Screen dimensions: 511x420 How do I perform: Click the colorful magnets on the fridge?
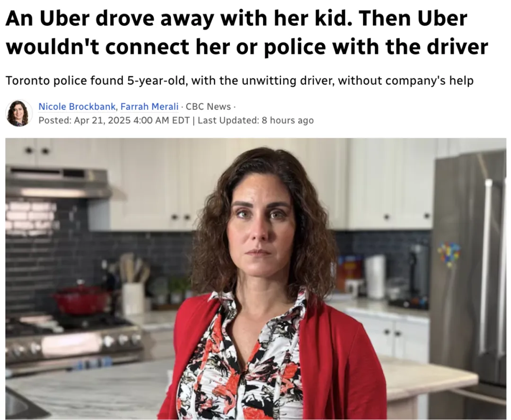tap(449, 253)
